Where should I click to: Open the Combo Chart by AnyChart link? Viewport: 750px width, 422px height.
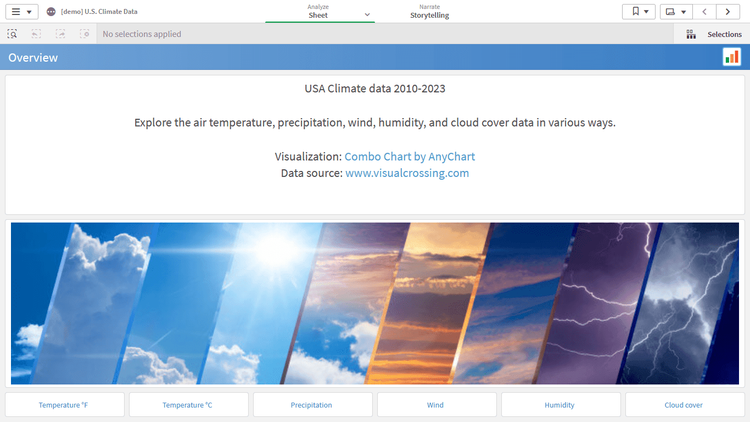click(x=409, y=157)
